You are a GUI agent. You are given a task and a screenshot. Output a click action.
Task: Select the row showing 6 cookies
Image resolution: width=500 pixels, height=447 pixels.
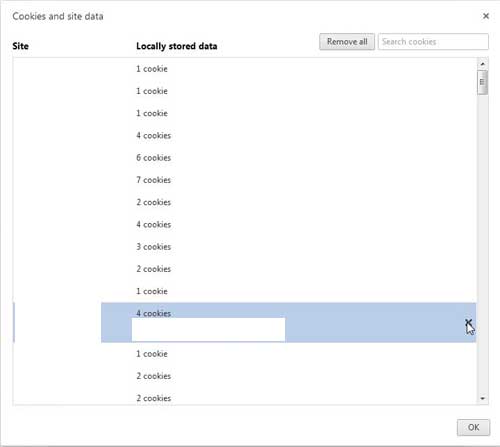coord(245,158)
